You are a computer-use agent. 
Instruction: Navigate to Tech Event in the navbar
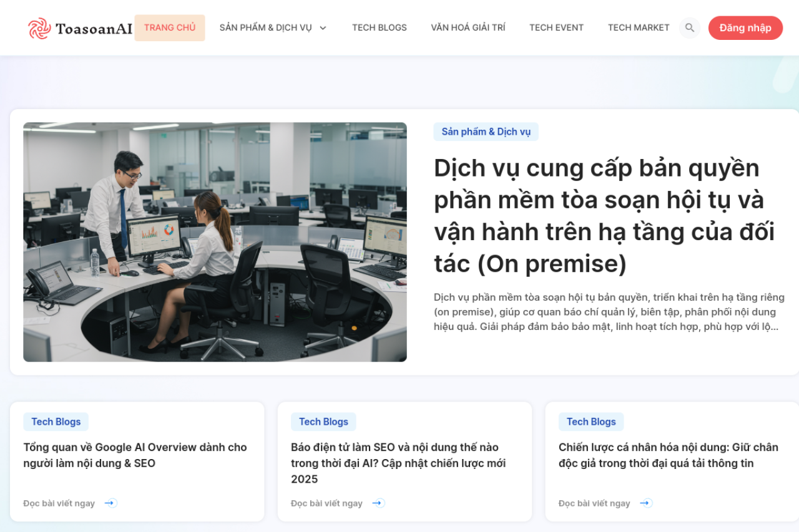(x=556, y=28)
